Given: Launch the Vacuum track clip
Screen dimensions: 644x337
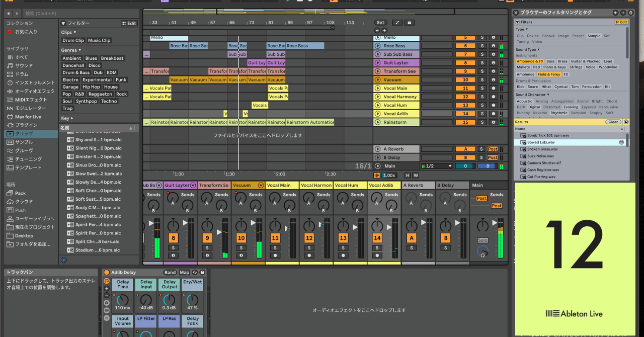Looking at the screenshot, I should 377,79.
